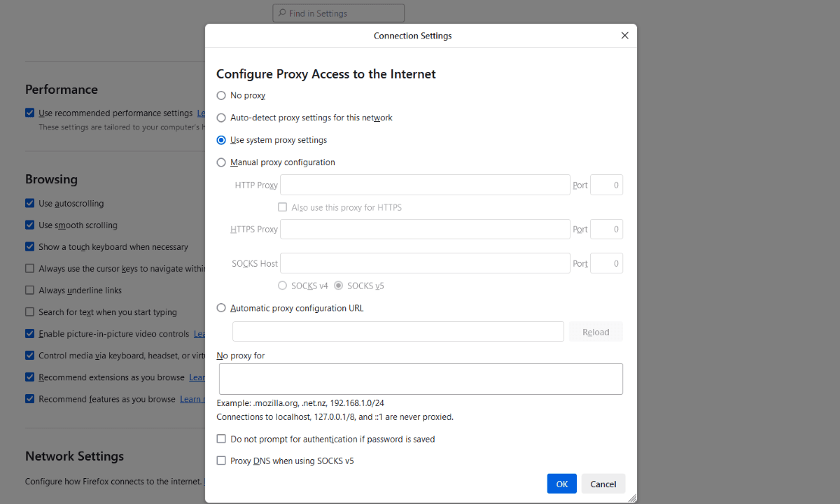The height and width of the screenshot is (504, 840).
Task: Select Manual proxy configuration
Action: click(221, 162)
